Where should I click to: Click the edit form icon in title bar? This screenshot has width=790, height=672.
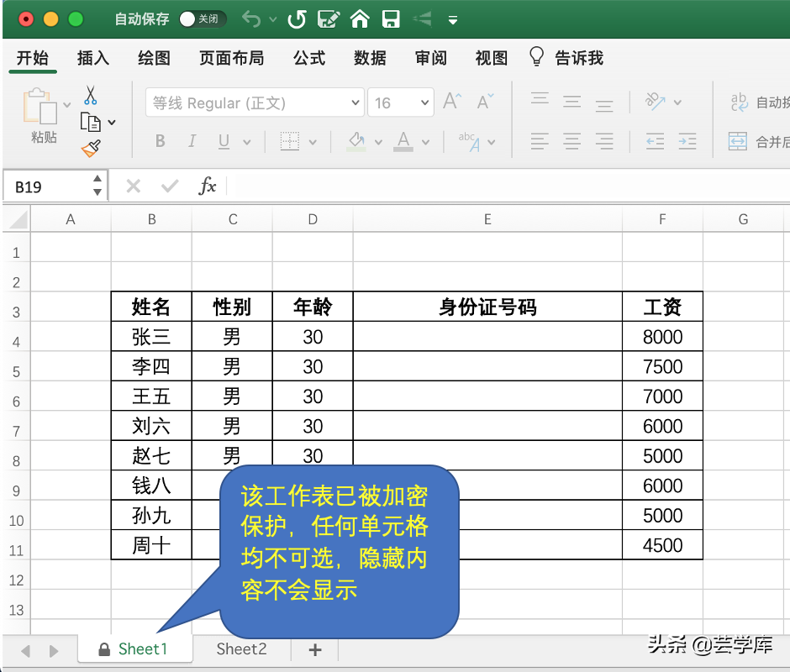[328, 19]
